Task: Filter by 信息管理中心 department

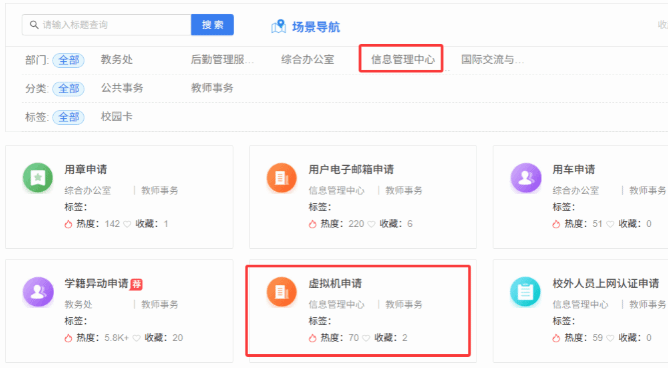Action: [x=403, y=59]
